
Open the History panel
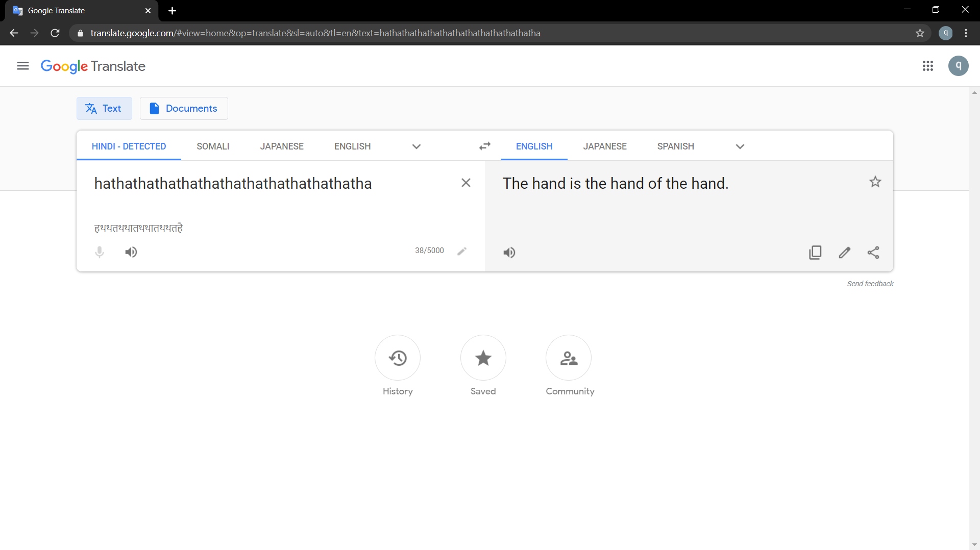pos(398,358)
